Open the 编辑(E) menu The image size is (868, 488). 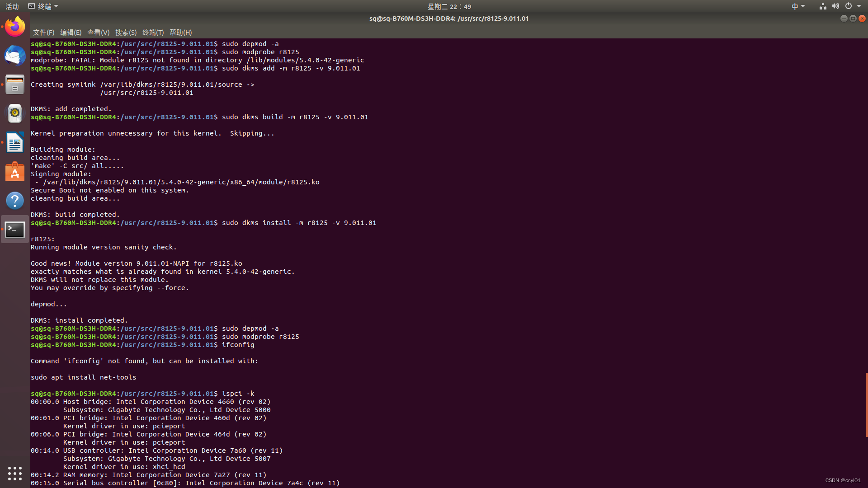click(71, 33)
